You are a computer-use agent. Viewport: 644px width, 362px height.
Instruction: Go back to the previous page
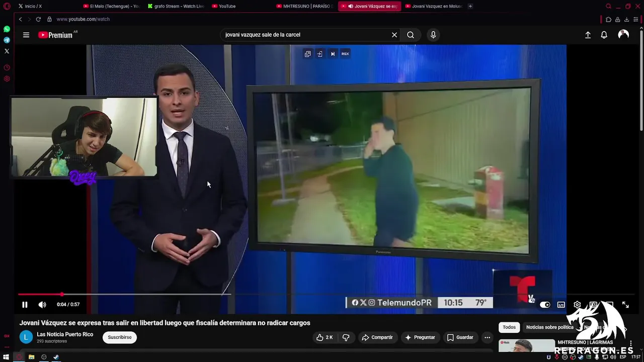tap(21, 19)
